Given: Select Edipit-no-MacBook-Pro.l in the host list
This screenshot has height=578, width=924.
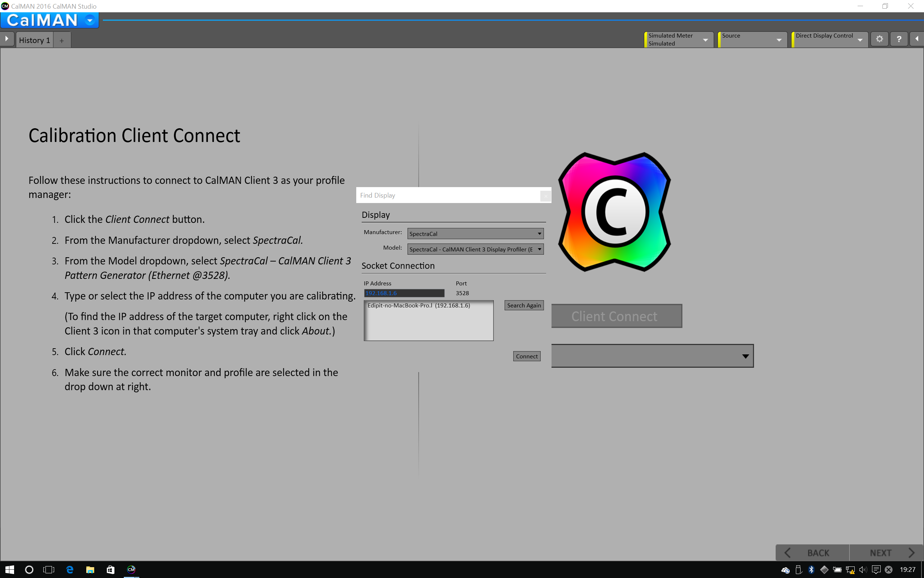Looking at the screenshot, I should (x=419, y=306).
